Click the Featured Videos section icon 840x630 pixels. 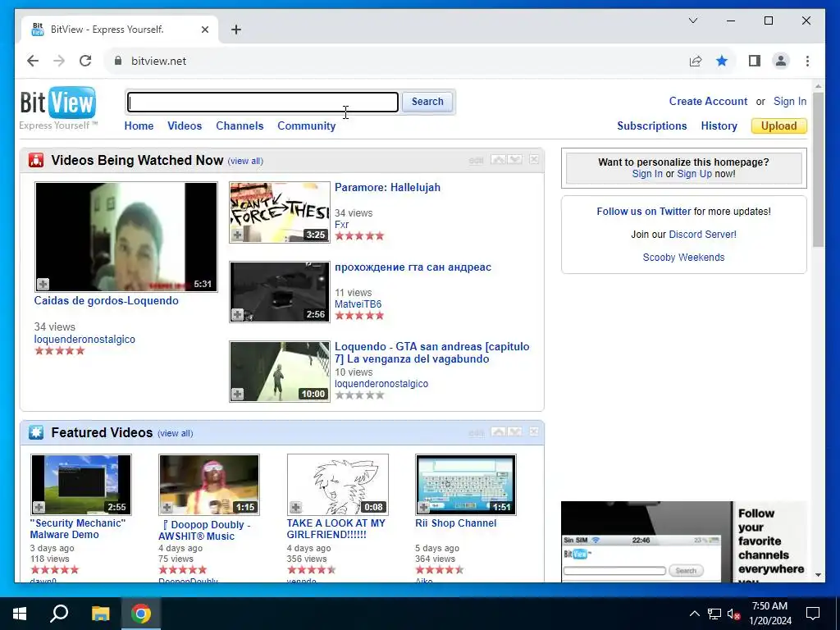click(x=36, y=432)
